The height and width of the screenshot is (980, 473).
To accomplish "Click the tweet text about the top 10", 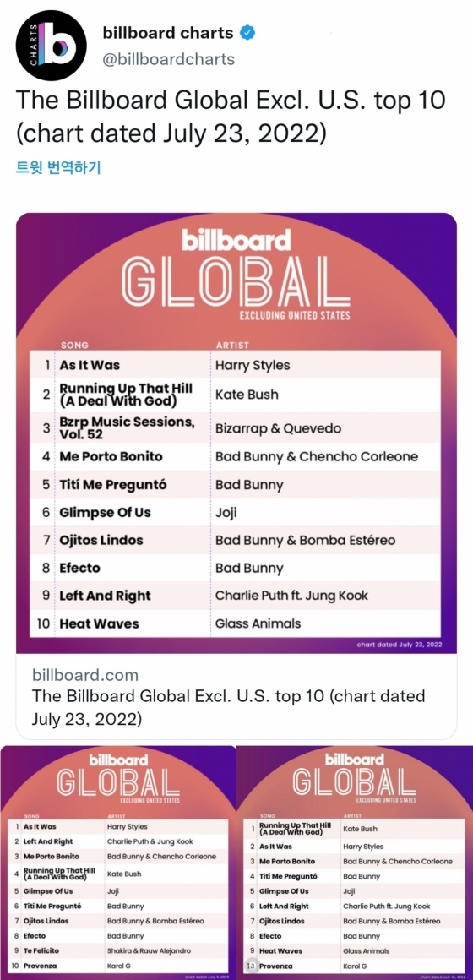I will click(x=231, y=117).
